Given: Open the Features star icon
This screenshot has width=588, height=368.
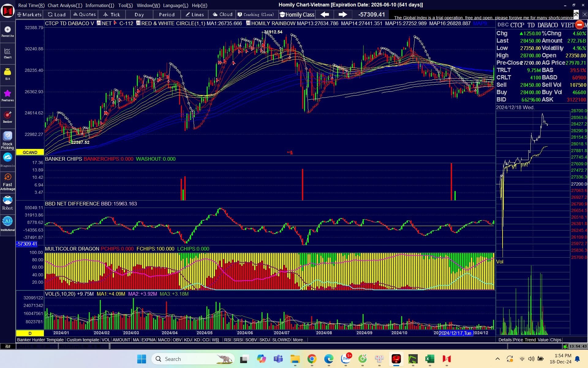Looking at the screenshot, I should pyautogui.click(x=8, y=96).
